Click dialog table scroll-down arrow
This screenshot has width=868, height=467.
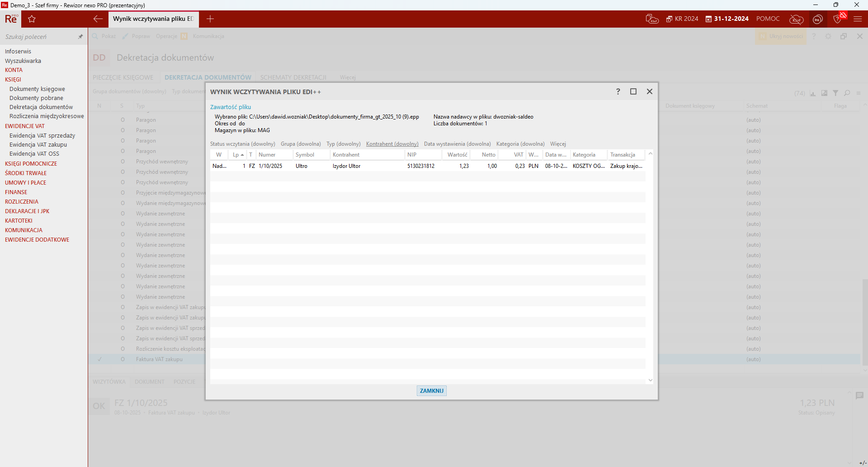651,380
